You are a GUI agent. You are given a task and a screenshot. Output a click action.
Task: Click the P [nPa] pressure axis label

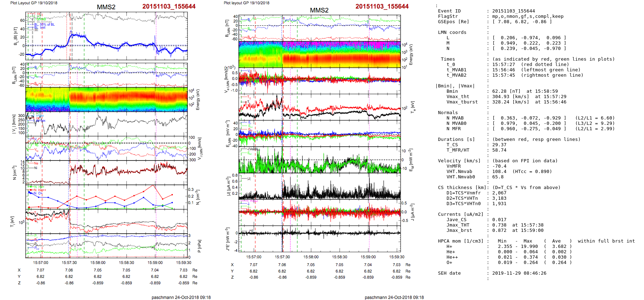click(x=199, y=246)
